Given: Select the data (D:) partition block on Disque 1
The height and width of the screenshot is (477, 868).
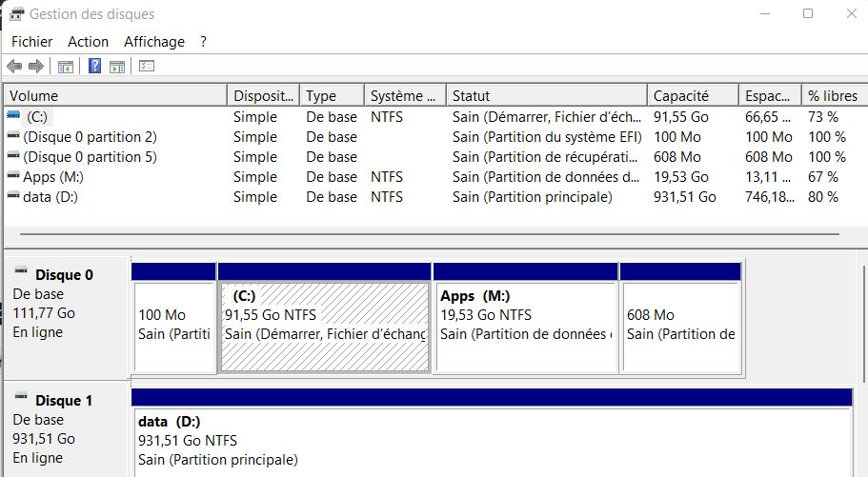Looking at the screenshot, I should tap(491, 442).
